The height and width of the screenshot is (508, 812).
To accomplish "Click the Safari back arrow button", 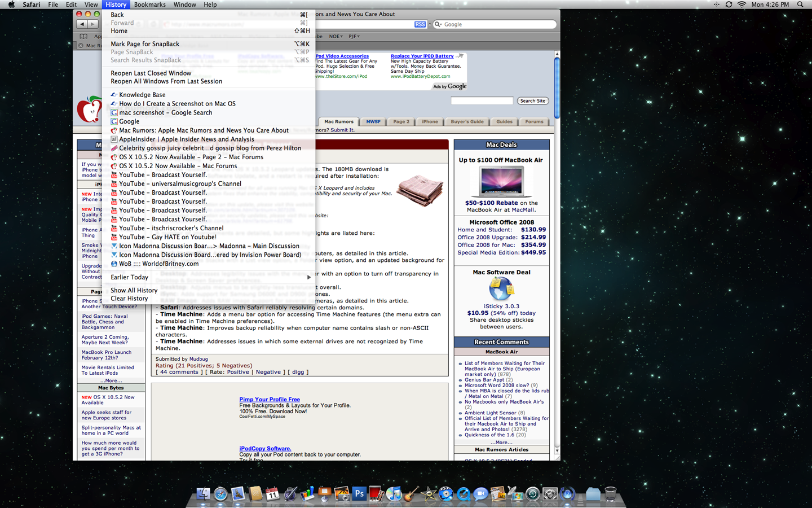I will coord(82,24).
